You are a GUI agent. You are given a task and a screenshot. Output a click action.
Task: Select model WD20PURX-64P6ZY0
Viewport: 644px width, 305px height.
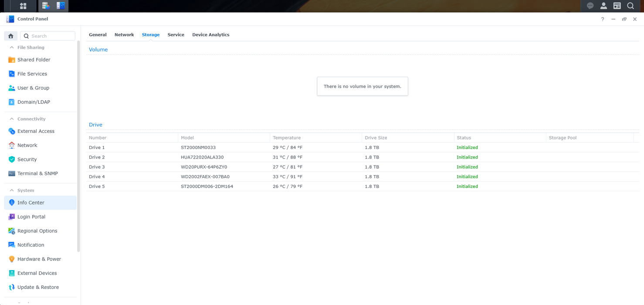204,167
